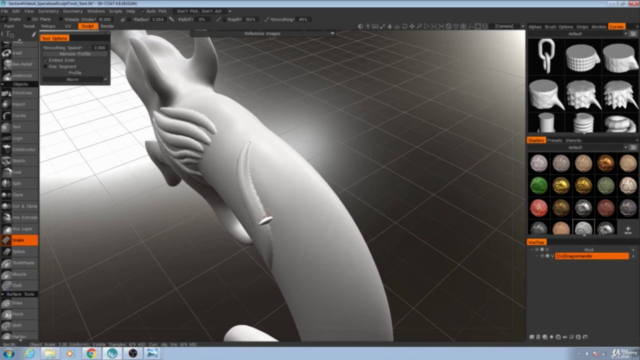Screen dimensions: 640x360
Task: Select the Vox Extrude tool
Action: (19, 218)
